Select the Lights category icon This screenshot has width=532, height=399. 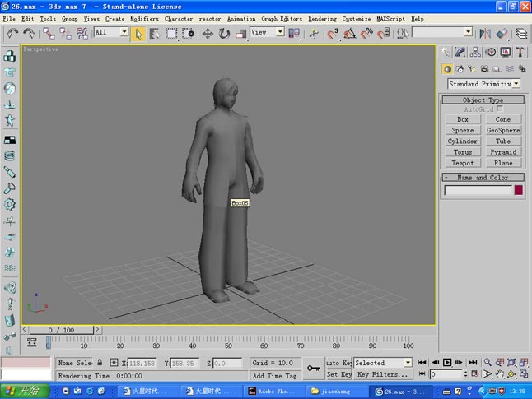point(472,69)
